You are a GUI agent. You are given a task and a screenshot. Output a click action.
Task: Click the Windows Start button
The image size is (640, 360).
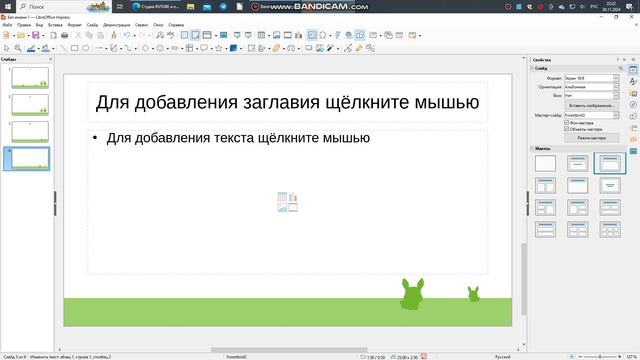point(8,7)
